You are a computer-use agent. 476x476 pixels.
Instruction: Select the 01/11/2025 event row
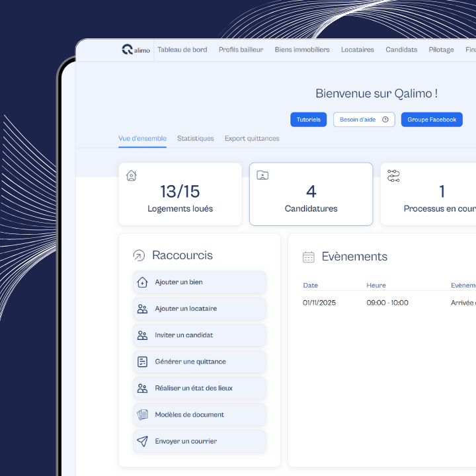[x=383, y=303]
